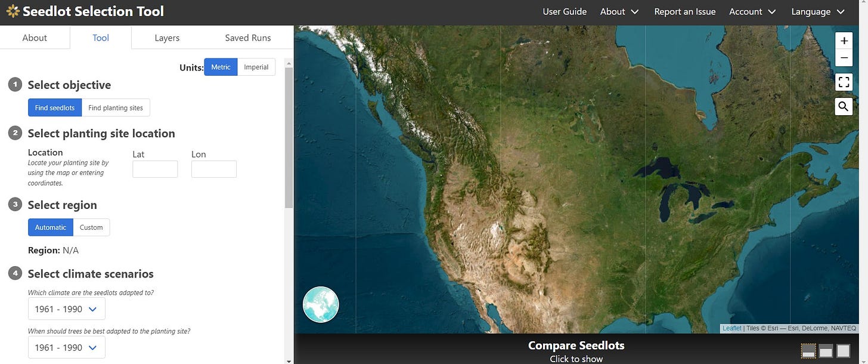Toggle fullscreen map view
868x364 pixels.
click(844, 82)
